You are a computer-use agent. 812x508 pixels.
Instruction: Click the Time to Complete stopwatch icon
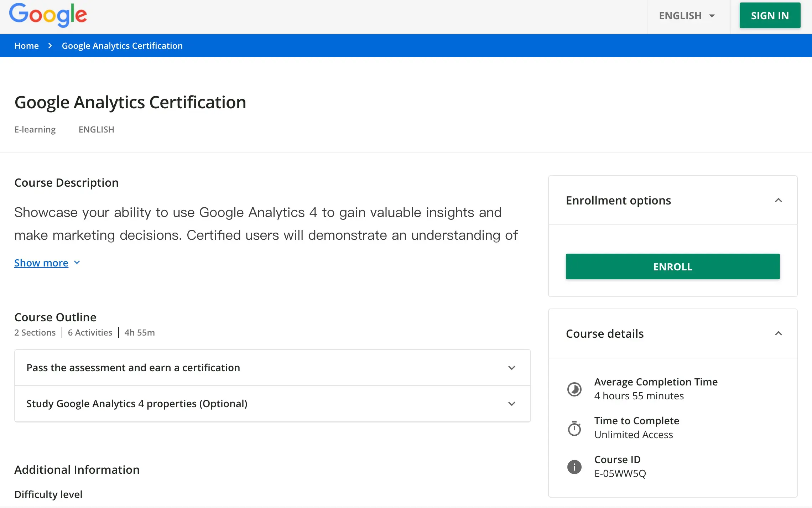pyautogui.click(x=574, y=428)
